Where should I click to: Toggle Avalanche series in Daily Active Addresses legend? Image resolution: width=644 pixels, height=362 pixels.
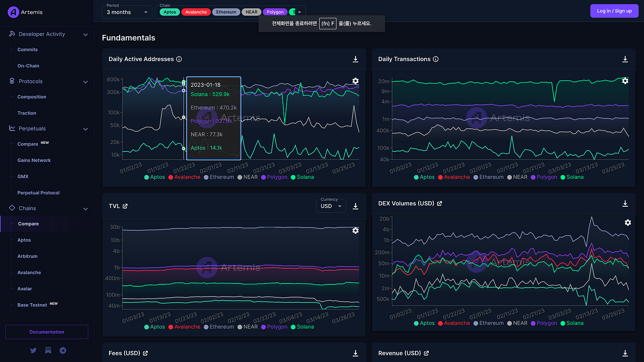point(184,177)
